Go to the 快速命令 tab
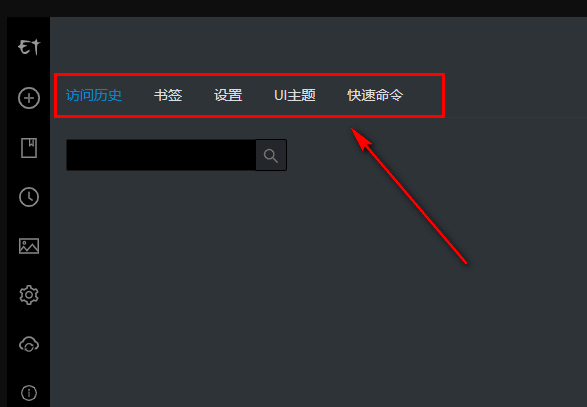The image size is (587, 407). (x=375, y=95)
